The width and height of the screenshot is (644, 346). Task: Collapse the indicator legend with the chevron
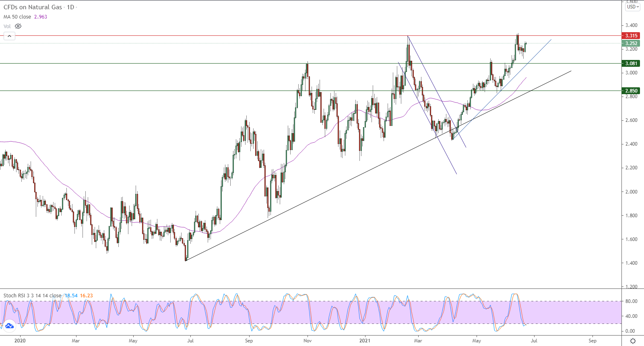(x=9, y=36)
